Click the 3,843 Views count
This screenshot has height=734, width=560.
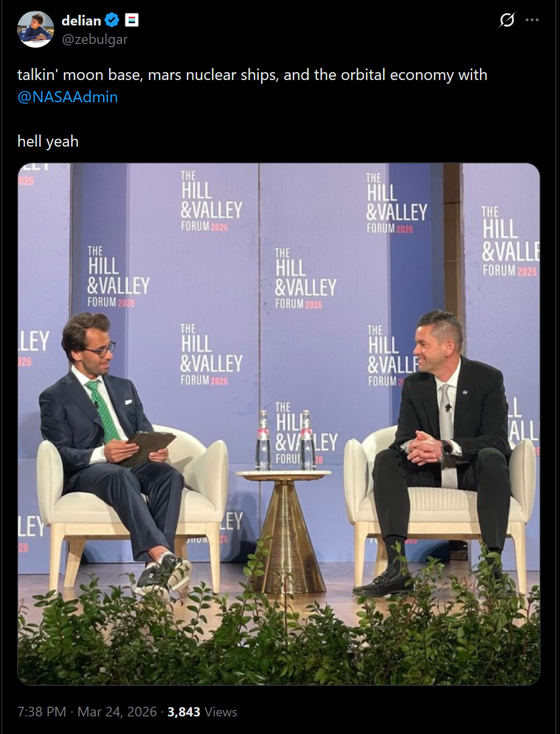[202, 711]
